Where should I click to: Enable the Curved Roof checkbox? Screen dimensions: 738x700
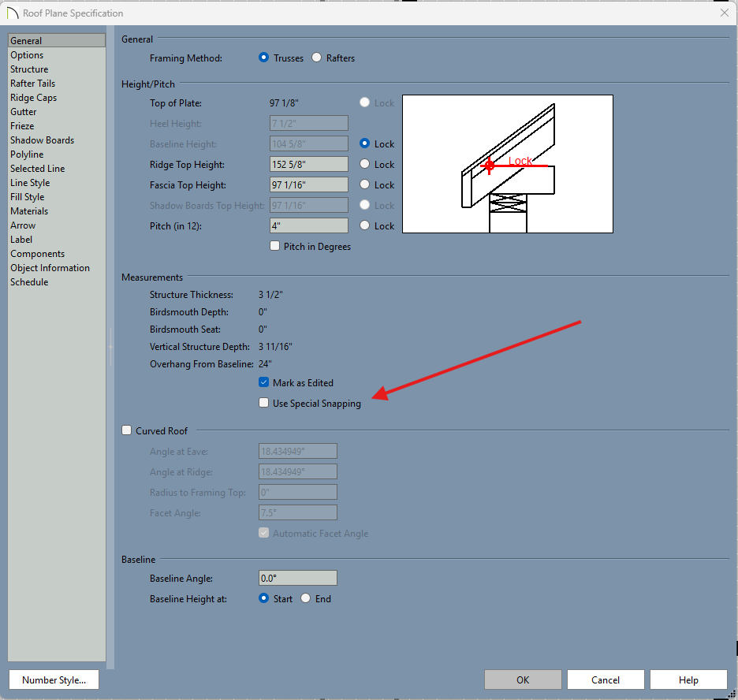pos(127,430)
